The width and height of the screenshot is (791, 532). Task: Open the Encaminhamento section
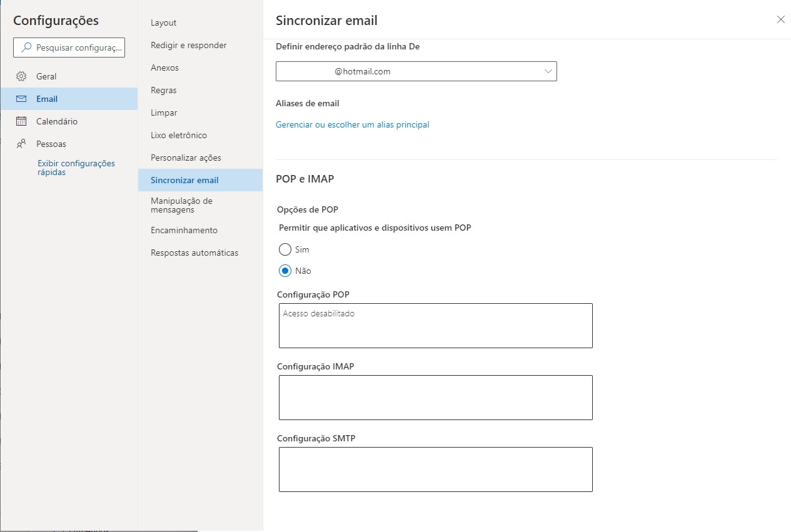coord(184,230)
